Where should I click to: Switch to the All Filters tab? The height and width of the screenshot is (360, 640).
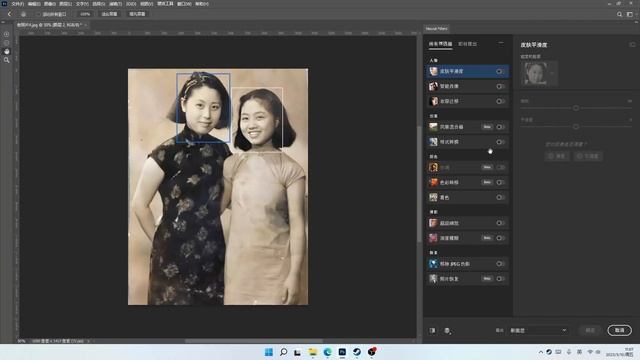(440, 44)
